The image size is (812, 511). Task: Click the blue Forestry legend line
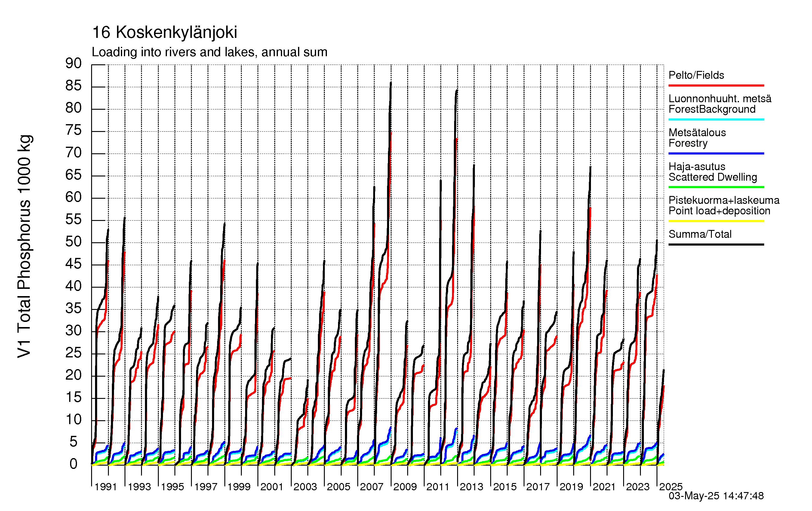tap(716, 153)
